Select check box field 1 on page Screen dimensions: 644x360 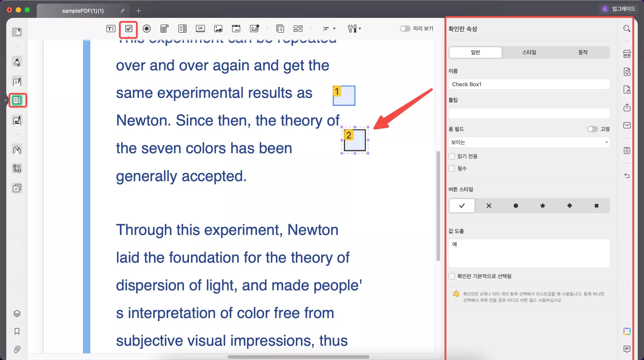tap(344, 96)
